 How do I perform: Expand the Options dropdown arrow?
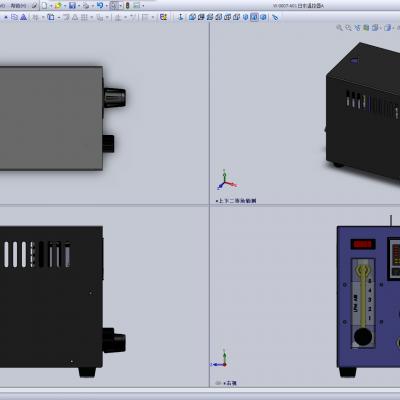click(143, 6)
